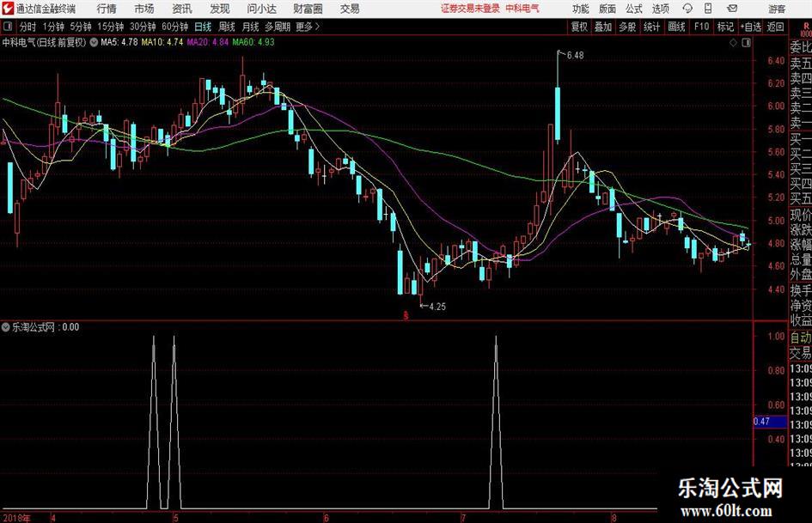Open the 公式 menu
Image resolution: width=812 pixels, height=523 pixels.
(634, 9)
